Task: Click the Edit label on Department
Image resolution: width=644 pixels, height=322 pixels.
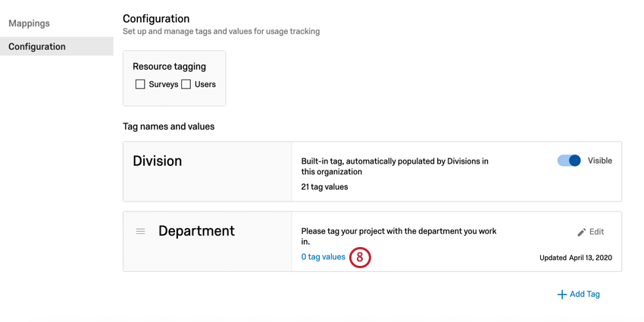Action: coord(597,232)
